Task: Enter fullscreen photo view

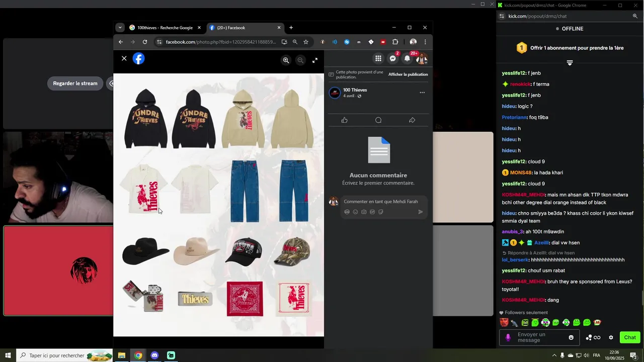Action: [315, 60]
